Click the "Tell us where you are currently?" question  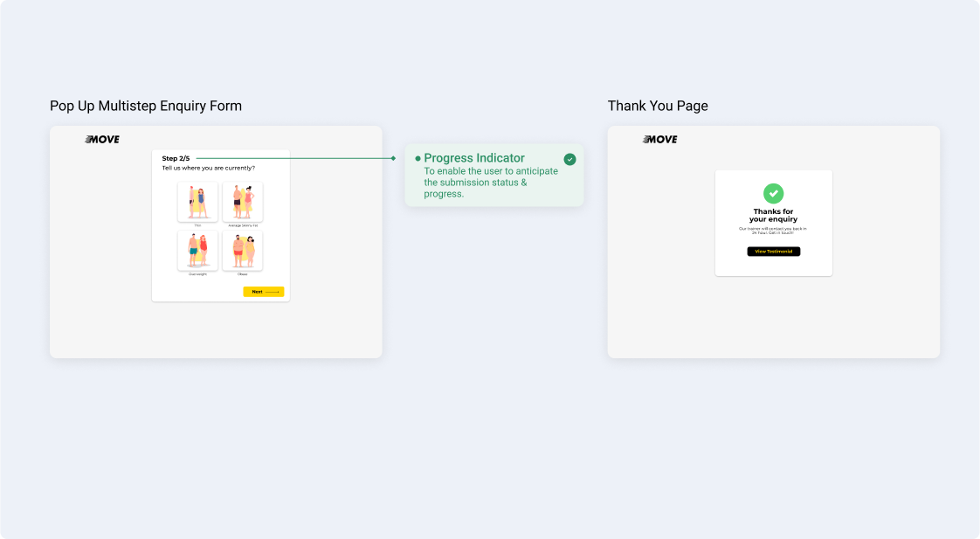coord(209,168)
